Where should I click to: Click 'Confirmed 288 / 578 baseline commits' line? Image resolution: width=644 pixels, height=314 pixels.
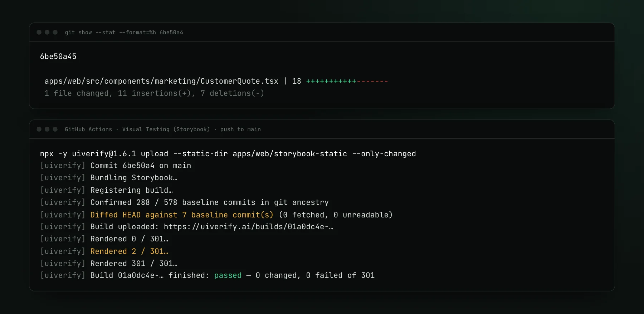[x=184, y=202]
